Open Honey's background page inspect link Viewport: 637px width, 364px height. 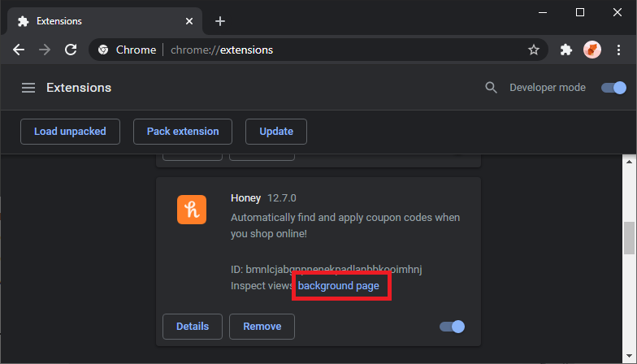click(x=338, y=286)
